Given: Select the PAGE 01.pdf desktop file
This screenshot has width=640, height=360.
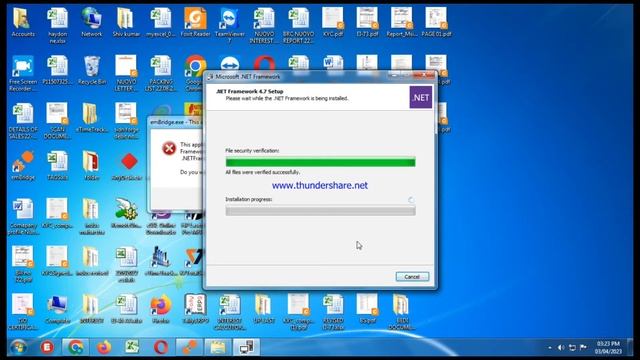Looking at the screenshot, I should coord(436,23).
